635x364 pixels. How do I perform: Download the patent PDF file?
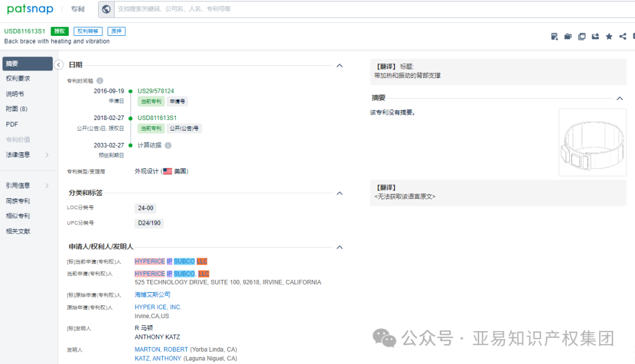(x=553, y=36)
